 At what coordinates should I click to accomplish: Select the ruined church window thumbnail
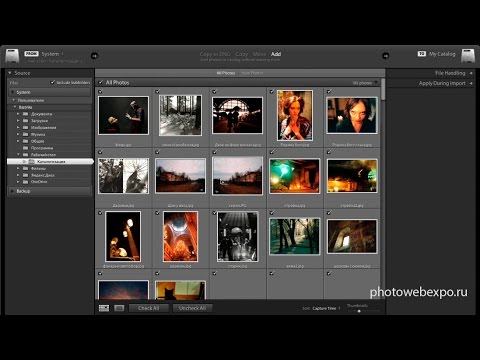[352, 236]
